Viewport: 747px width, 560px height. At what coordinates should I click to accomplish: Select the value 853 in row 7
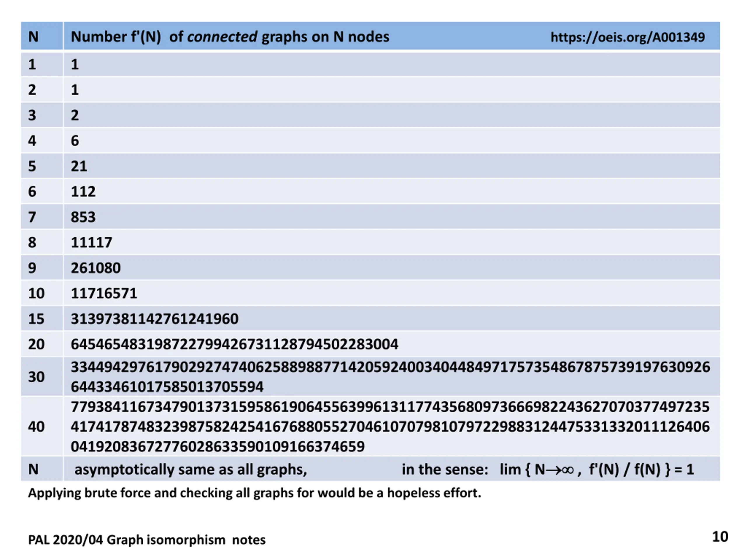coord(83,217)
